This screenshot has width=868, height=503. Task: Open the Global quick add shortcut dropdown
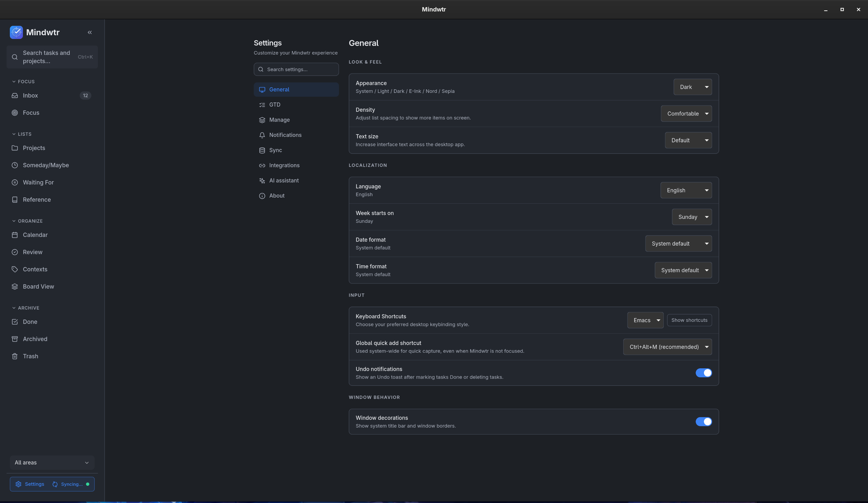[667, 347]
